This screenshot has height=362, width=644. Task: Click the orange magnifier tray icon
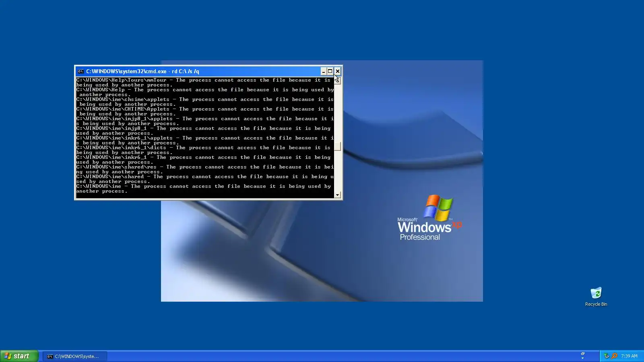pyautogui.click(x=614, y=356)
